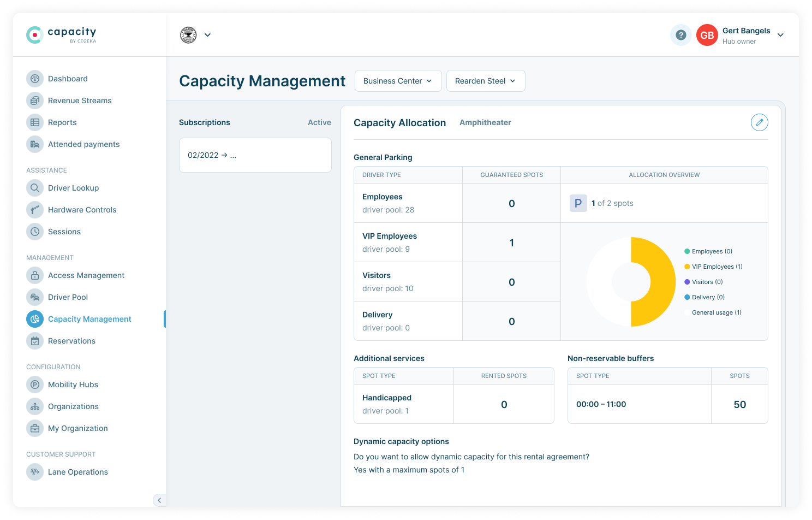
Task: Open the Business Center dropdown
Action: coord(398,80)
